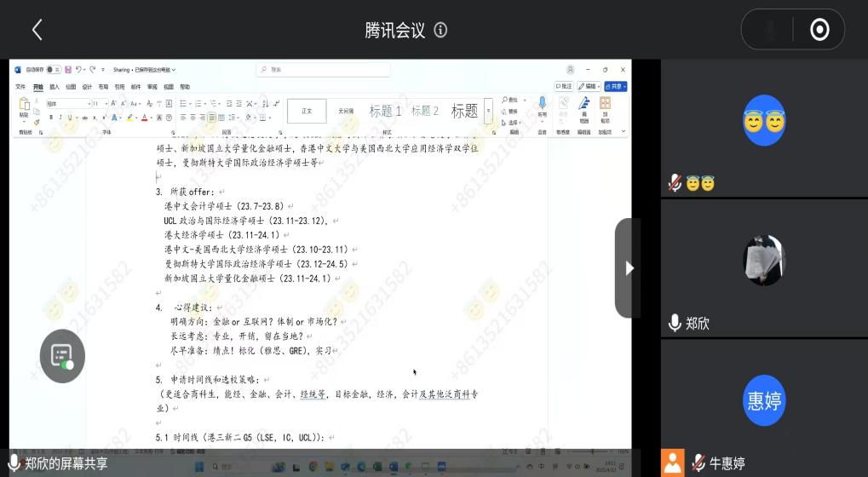Tap the floating chat notes button

62,355
